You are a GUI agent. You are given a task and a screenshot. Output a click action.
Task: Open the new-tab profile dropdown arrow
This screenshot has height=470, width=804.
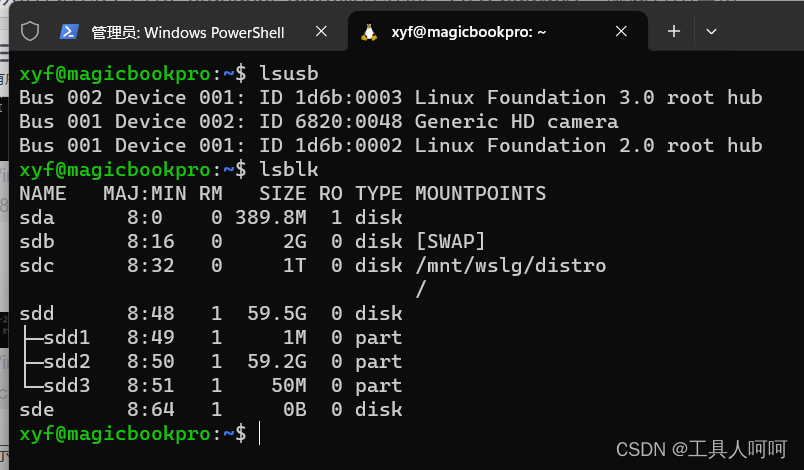pos(711,32)
